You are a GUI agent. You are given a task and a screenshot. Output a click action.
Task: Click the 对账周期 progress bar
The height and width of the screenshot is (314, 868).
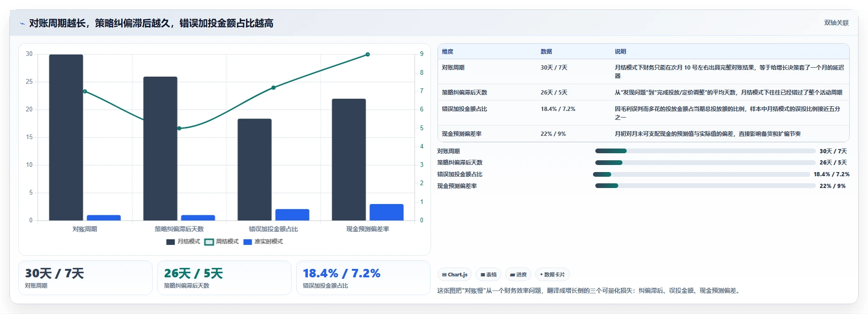705,151
